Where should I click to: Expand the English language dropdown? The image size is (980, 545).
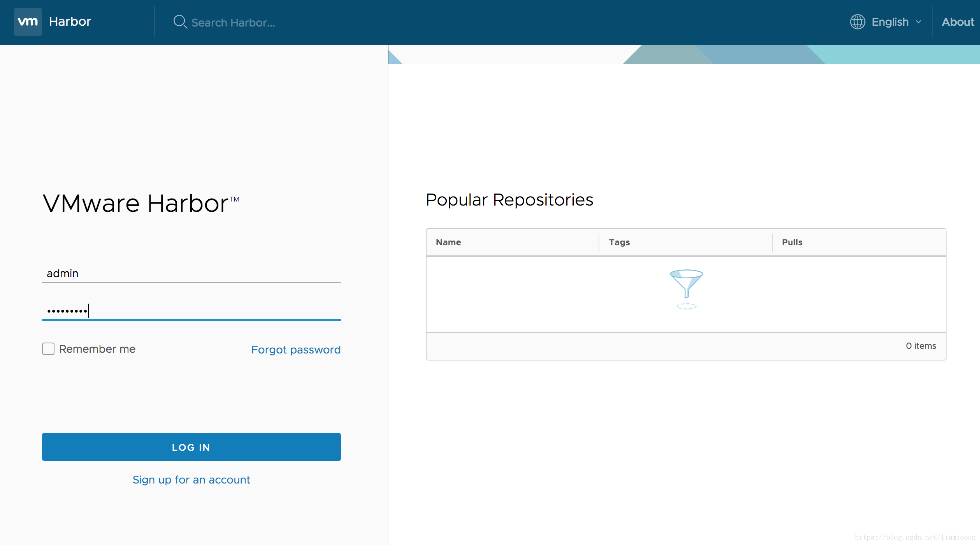point(886,22)
